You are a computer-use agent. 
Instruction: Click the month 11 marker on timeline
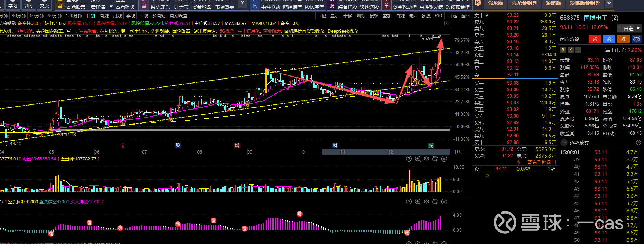[x=343, y=152]
